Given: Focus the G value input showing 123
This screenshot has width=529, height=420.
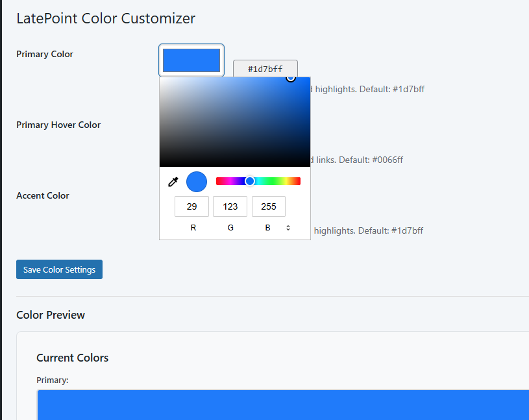Looking at the screenshot, I should 230,206.
